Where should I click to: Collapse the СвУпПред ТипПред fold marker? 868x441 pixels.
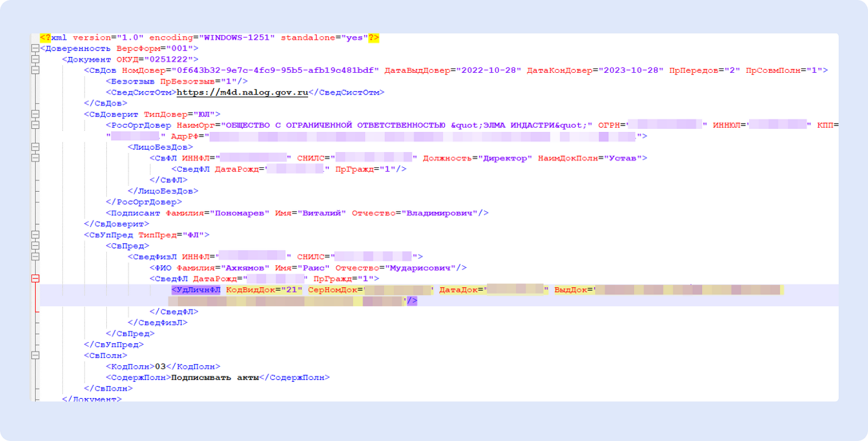pos(35,235)
